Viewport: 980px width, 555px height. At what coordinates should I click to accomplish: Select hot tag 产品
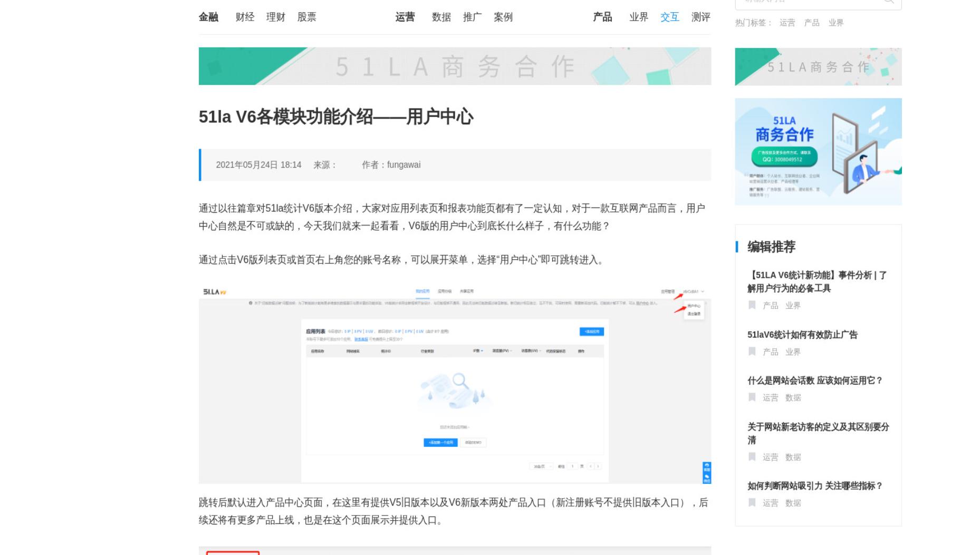click(812, 23)
